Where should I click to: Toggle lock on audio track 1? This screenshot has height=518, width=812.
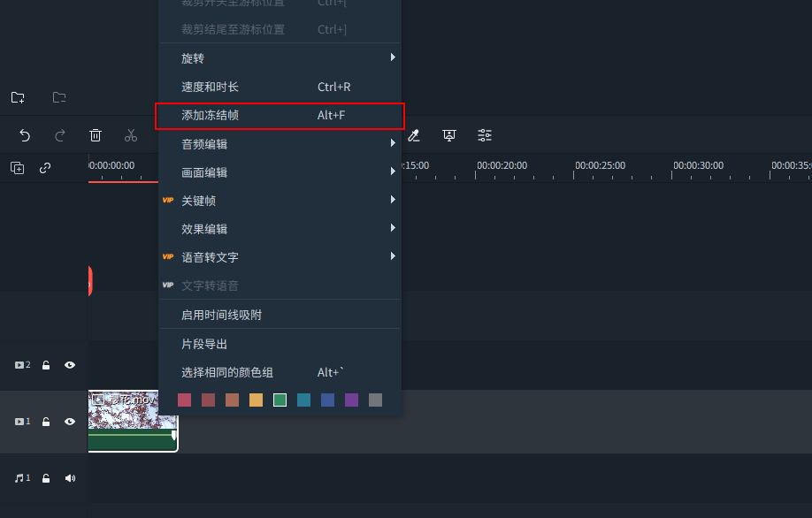[x=46, y=477]
